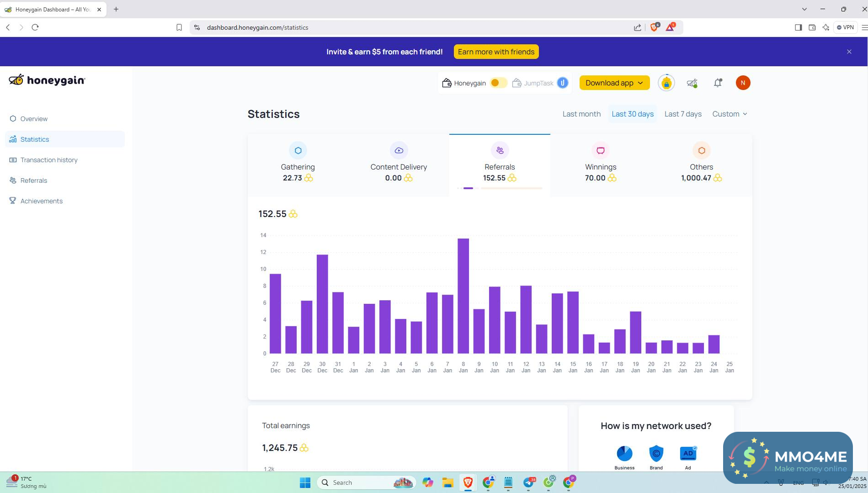Open Brave Shields lion icon
The height and width of the screenshot is (493, 868).
click(x=654, y=27)
